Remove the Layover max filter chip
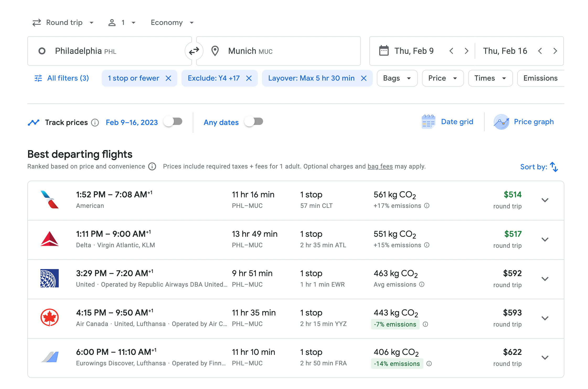588x389 pixels. (x=364, y=78)
